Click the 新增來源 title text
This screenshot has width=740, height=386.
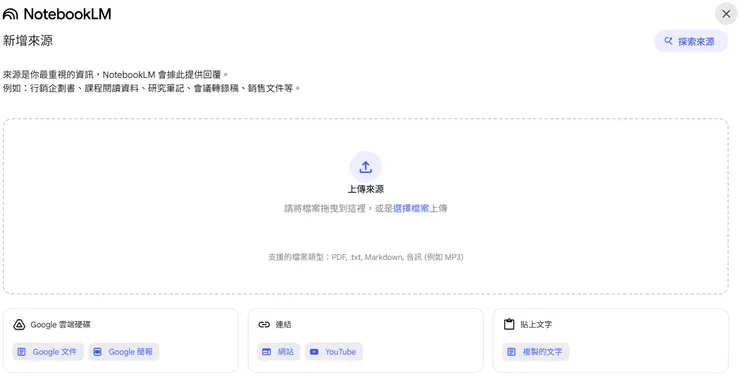point(28,41)
